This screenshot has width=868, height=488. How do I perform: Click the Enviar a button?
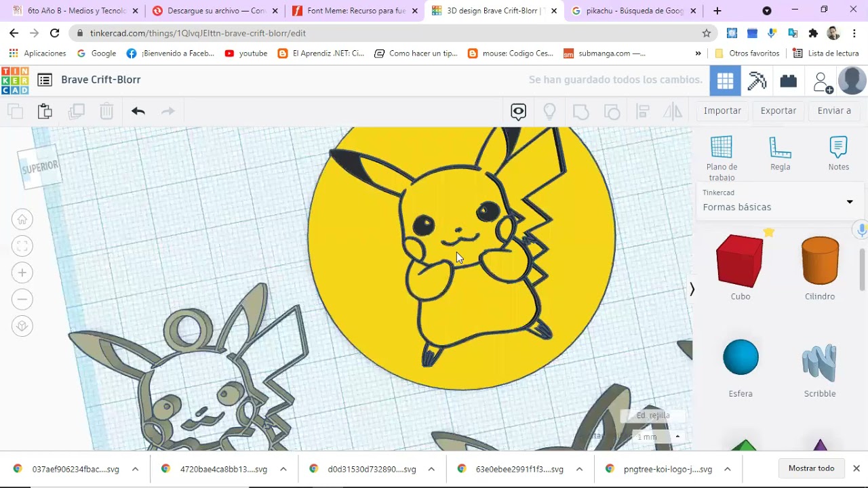click(834, 110)
